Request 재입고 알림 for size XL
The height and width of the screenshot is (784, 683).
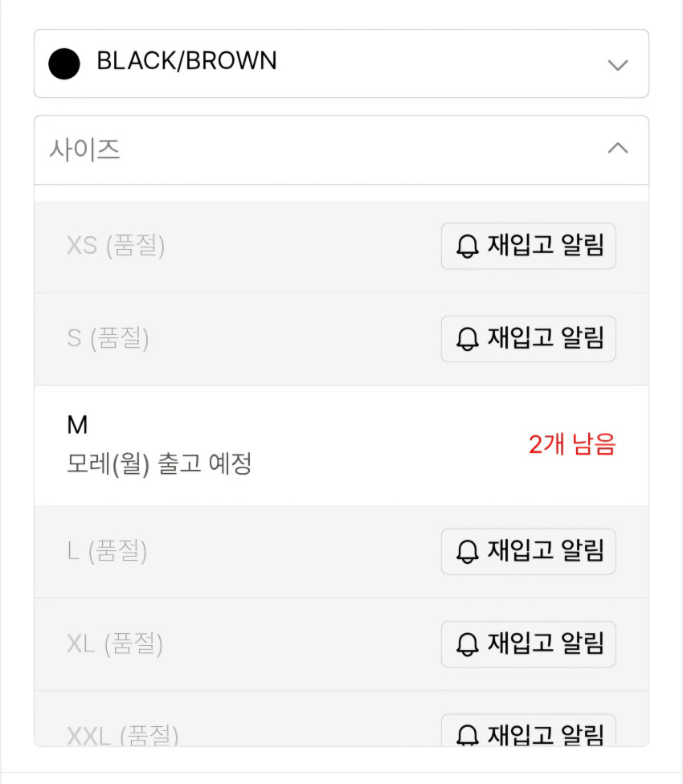pyautogui.click(x=529, y=644)
